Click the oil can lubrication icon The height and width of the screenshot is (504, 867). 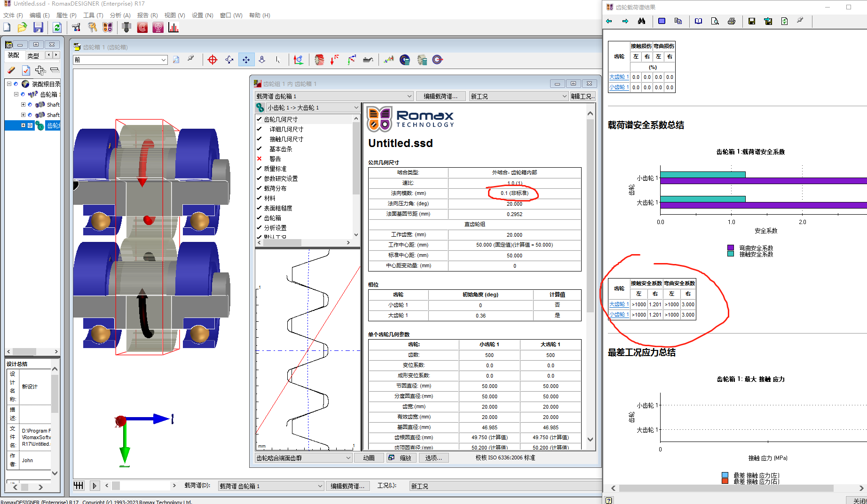click(x=368, y=60)
